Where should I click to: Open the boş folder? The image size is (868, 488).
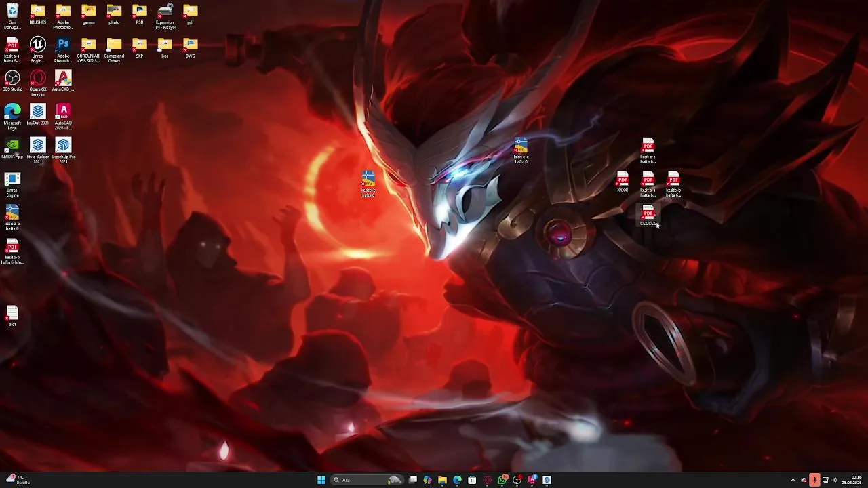click(x=165, y=48)
